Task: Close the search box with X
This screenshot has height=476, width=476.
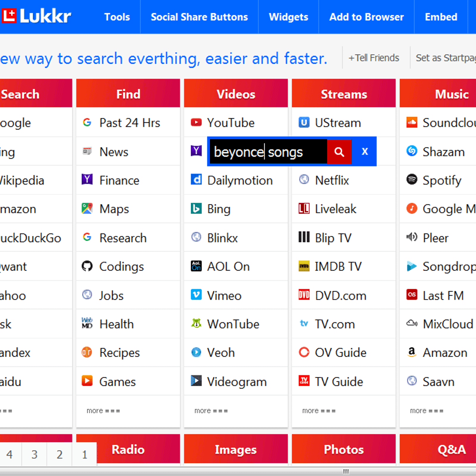Action: tap(365, 151)
